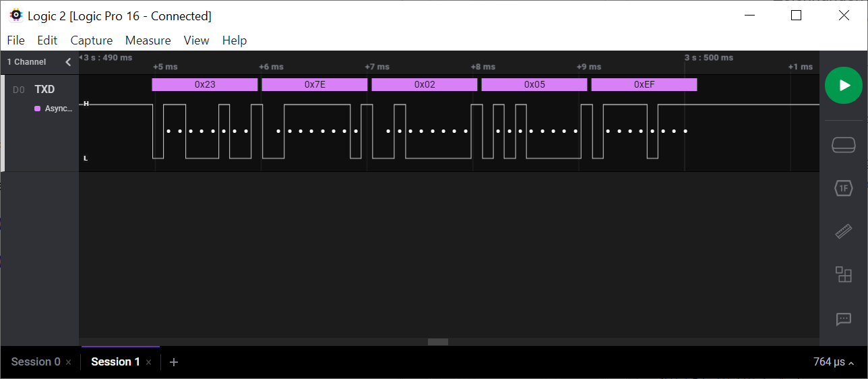Image resolution: width=868 pixels, height=379 pixels.
Task: Click the 3 s : 490 ms time marker
Action: 108,58
